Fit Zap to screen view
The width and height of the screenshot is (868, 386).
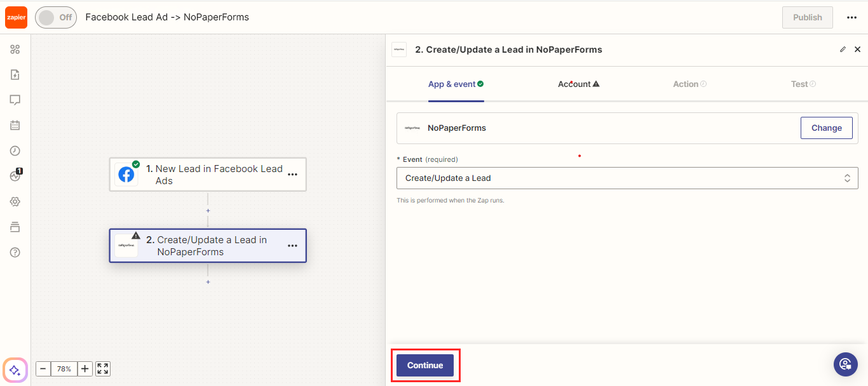coord(103,369)
